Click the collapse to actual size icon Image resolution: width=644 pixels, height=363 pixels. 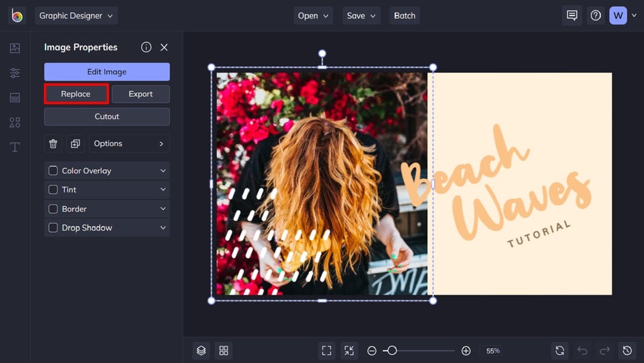coord(349,350)
